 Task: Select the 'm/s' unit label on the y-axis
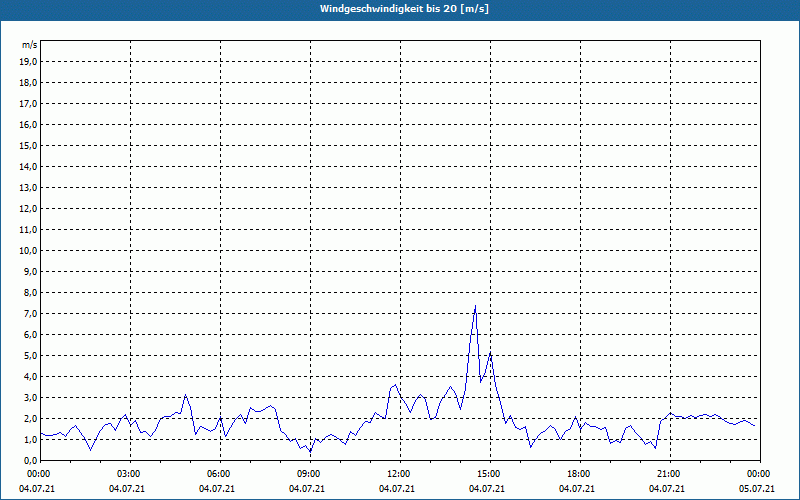[30, 45]
